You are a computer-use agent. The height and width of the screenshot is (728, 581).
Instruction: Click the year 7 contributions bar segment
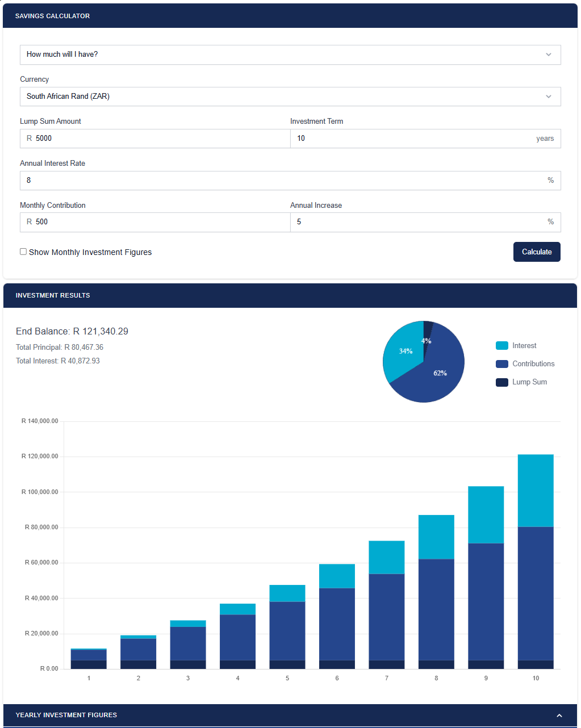[x=386, y=616]
